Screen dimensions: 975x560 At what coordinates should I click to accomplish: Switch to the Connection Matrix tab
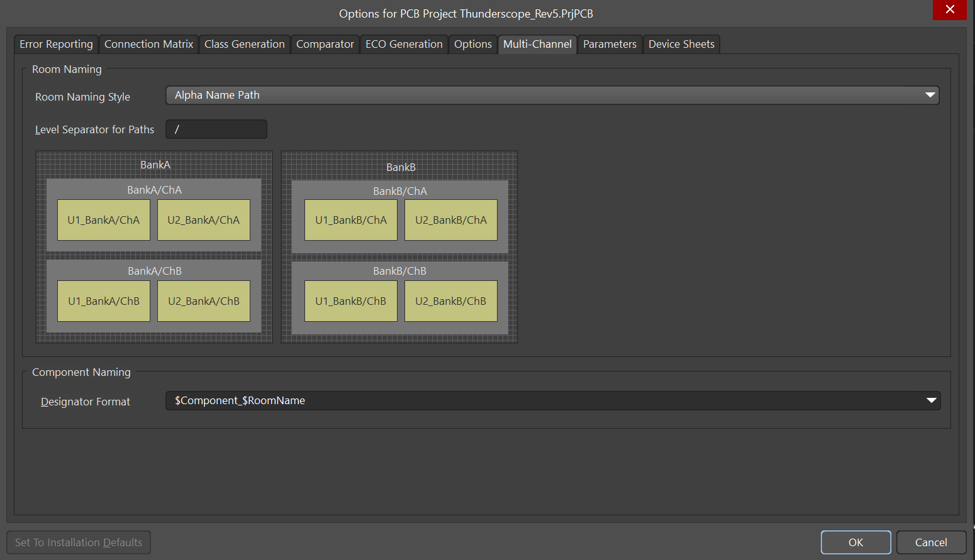click(148, 44)
